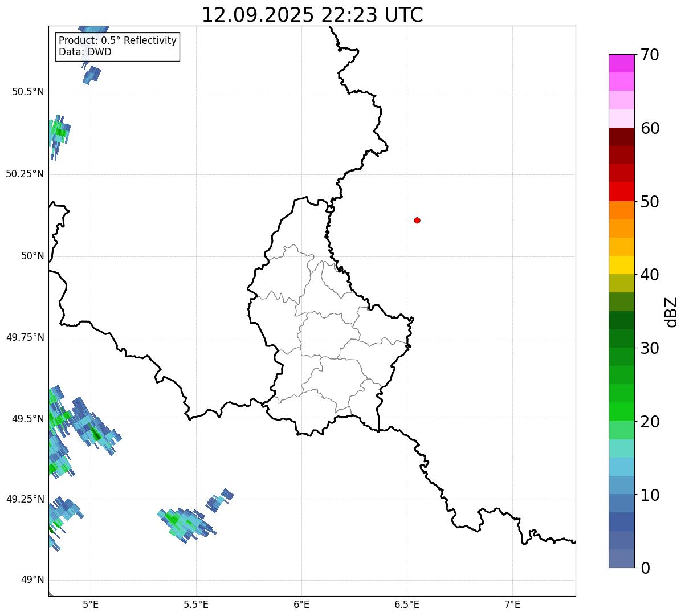Select the yellow swatch at 40 dBZ
The width and height of the screenshot is (685, 616).
tap(621, 266)
